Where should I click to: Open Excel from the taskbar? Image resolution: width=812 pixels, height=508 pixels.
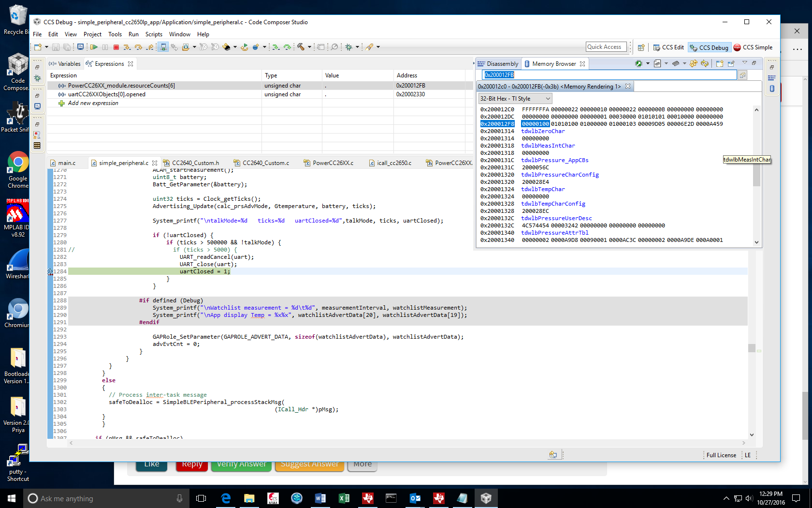pyautogui.click(x=344, y=498)
